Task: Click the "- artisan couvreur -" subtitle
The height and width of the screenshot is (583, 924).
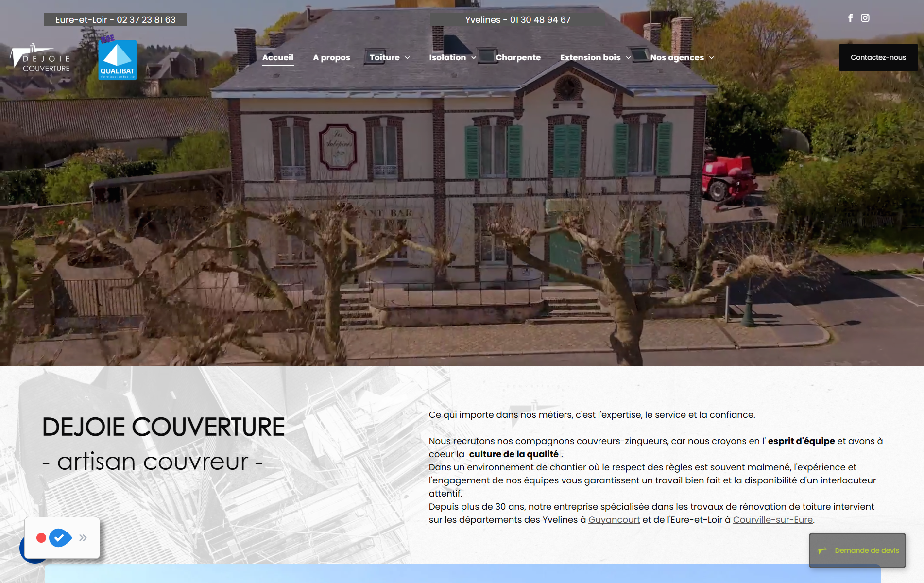Action: pyautogui.click(x=153, y=462)
